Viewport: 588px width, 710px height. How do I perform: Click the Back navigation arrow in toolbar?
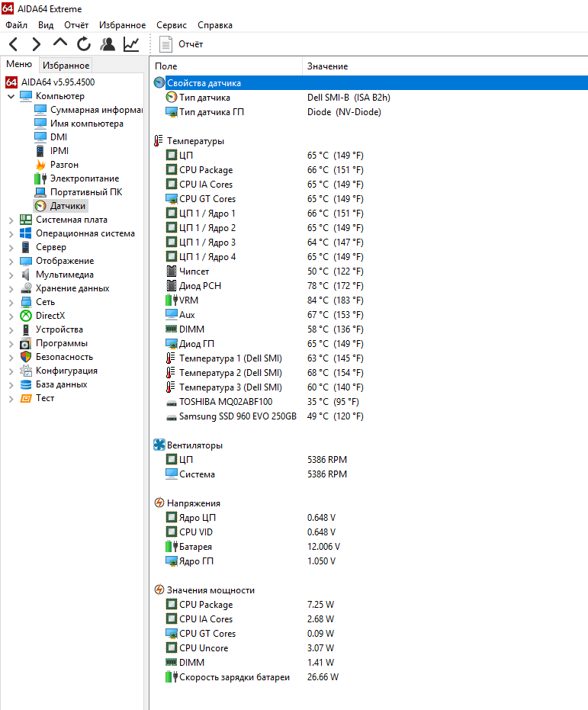(14, 44)
